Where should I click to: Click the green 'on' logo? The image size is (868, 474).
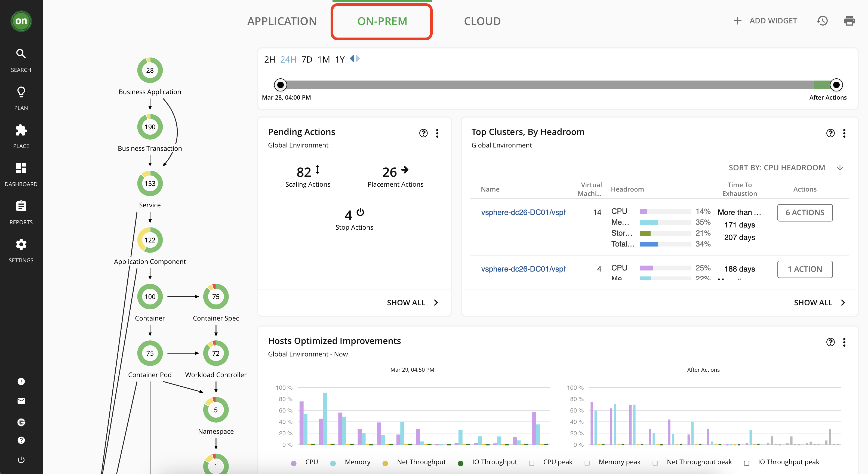tap(21, 21)
